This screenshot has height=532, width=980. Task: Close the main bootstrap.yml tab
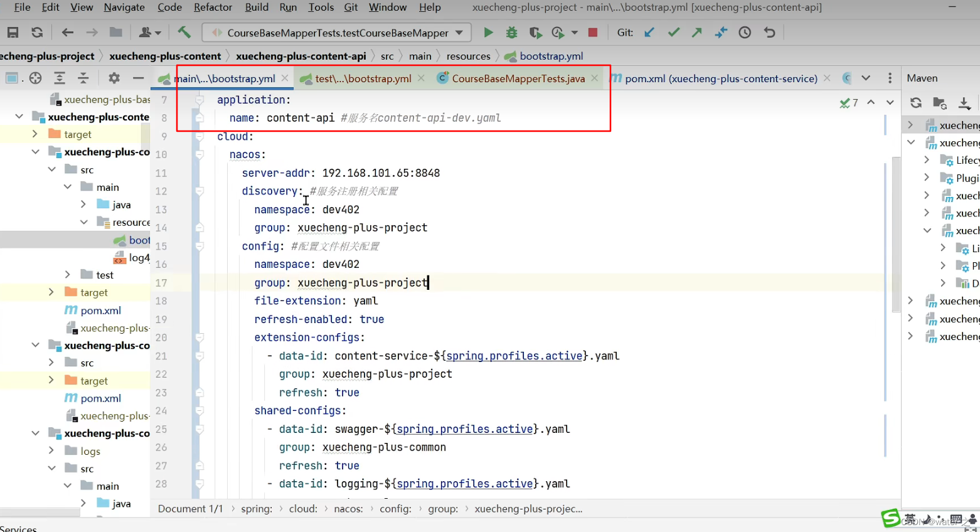(285, 78)
